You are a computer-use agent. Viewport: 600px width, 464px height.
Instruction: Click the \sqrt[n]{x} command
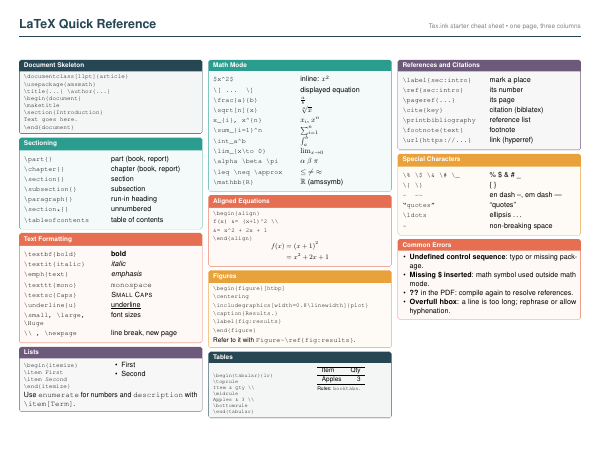pos(235,110)
